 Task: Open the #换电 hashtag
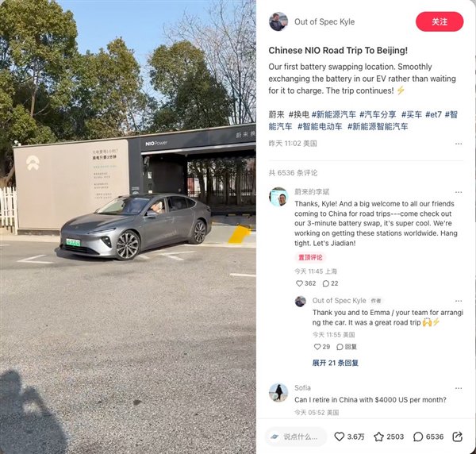[299, 114]
